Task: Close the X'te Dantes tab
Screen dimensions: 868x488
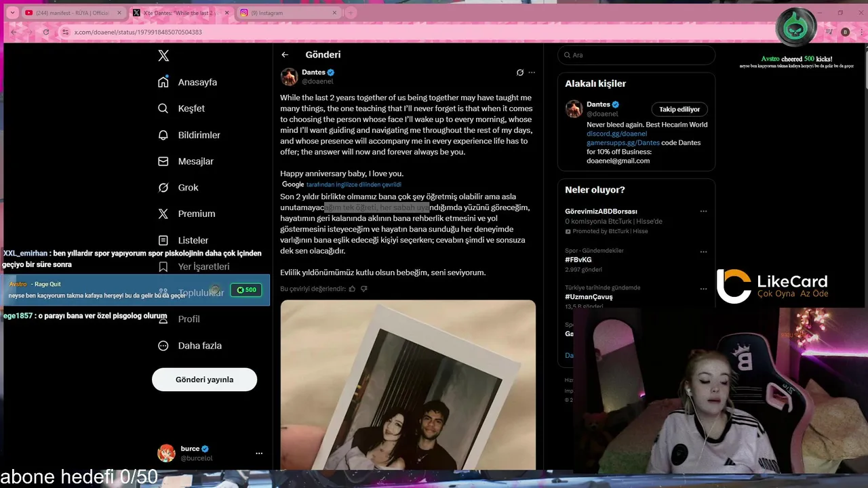Action: (x=226, y=13)
